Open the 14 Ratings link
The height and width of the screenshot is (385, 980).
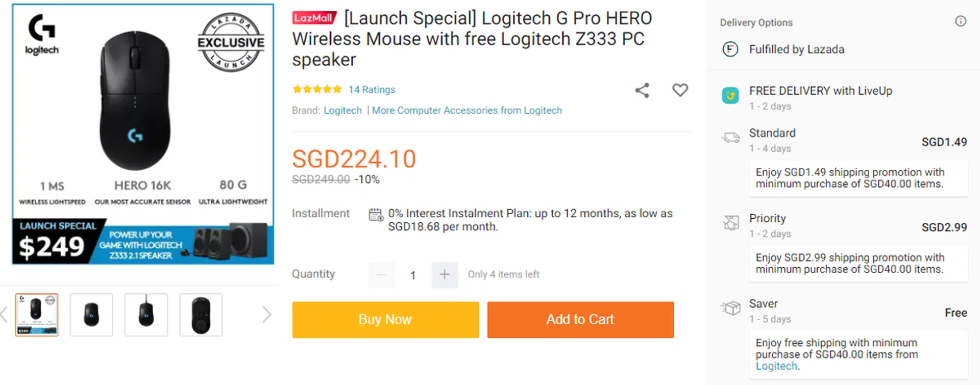click(x=372, y=90)
